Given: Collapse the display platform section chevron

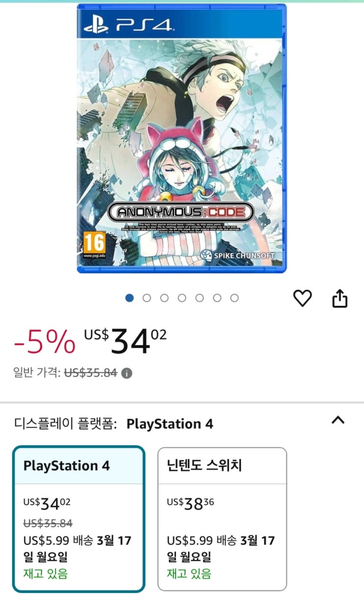Looking at the screenshot, I should [x=338, y=420].
